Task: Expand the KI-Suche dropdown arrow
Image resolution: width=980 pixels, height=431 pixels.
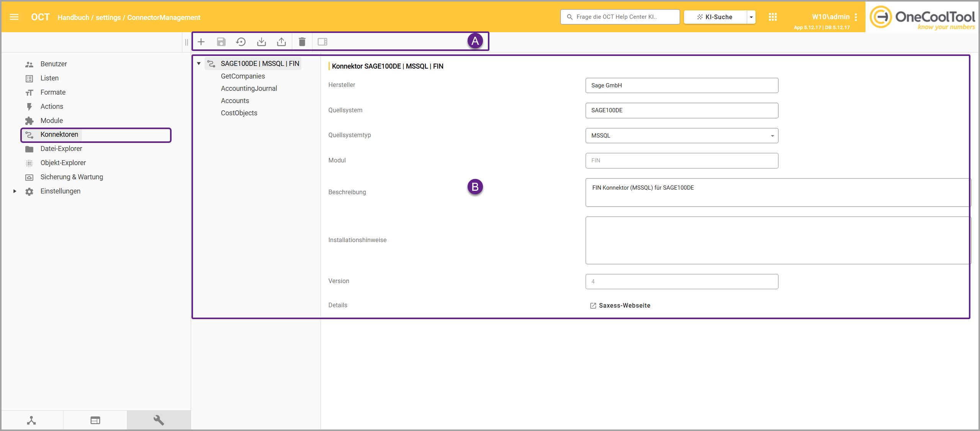Action: click(751, 17)
